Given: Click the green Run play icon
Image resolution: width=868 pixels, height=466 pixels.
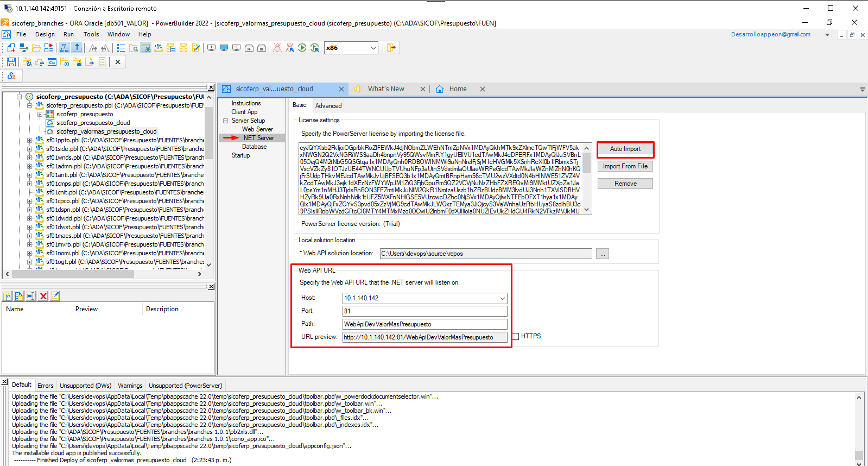Looking at the screenshot, I should 302,48.
